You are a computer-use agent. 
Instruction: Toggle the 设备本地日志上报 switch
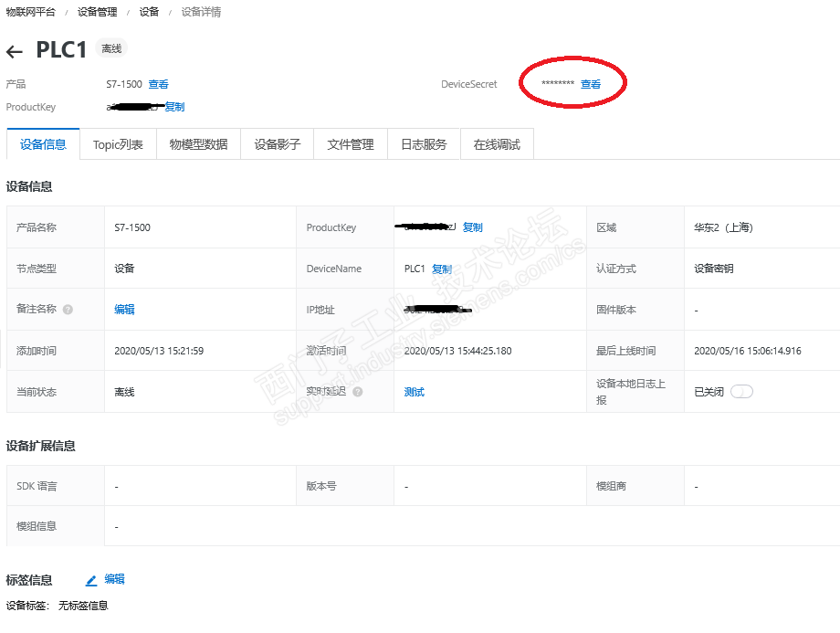click(742, 392)
